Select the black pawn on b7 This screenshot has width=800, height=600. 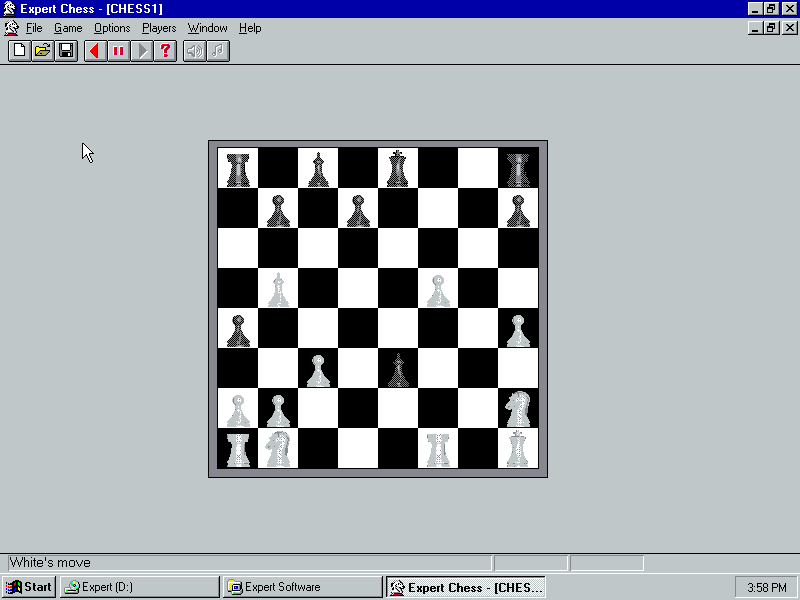[278, 209]
